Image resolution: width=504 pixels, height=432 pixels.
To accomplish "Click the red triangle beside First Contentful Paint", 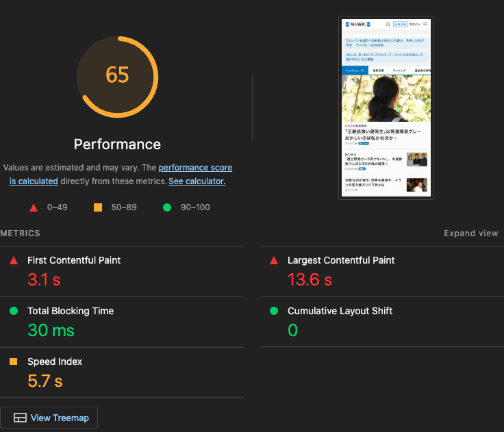I will tap(14, 261).
